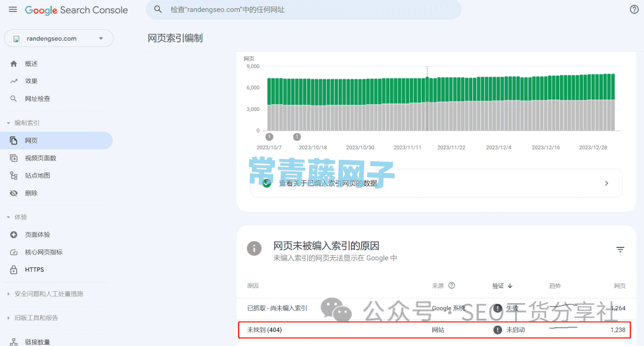Click the 未启动 validation status
Screen dimensions: 644x346
tap(515, 329)
